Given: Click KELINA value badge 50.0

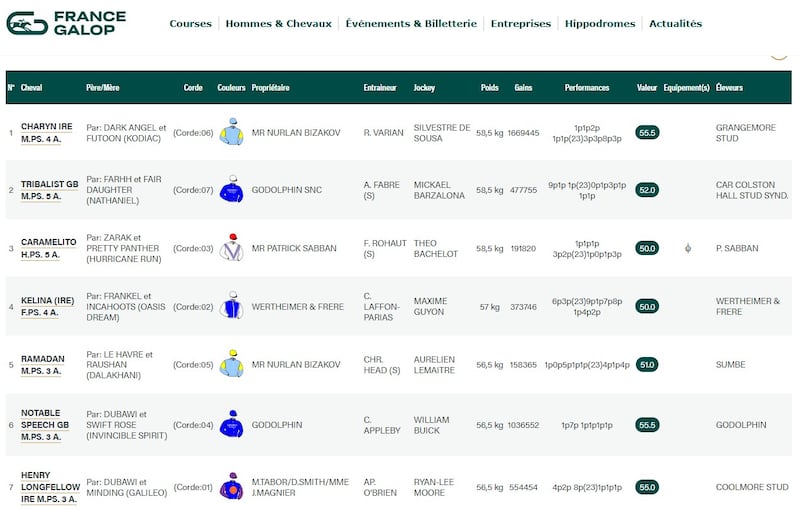Looking at the screenshot, I should (647, 307).
